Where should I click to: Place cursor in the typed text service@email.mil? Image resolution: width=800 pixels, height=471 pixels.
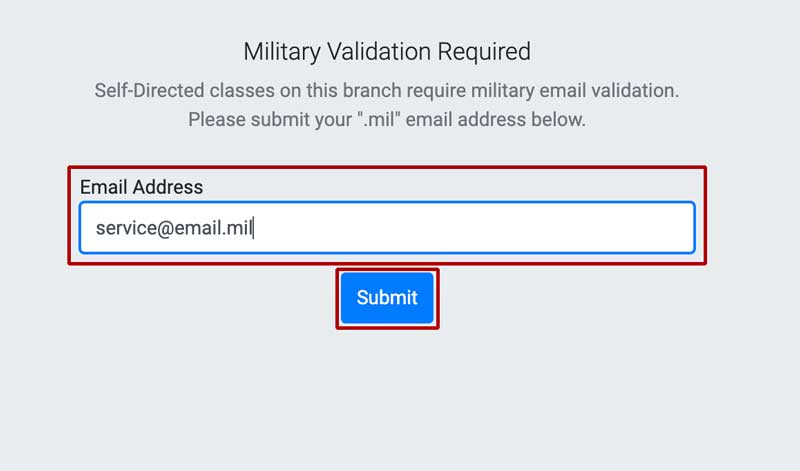[174, 228]
